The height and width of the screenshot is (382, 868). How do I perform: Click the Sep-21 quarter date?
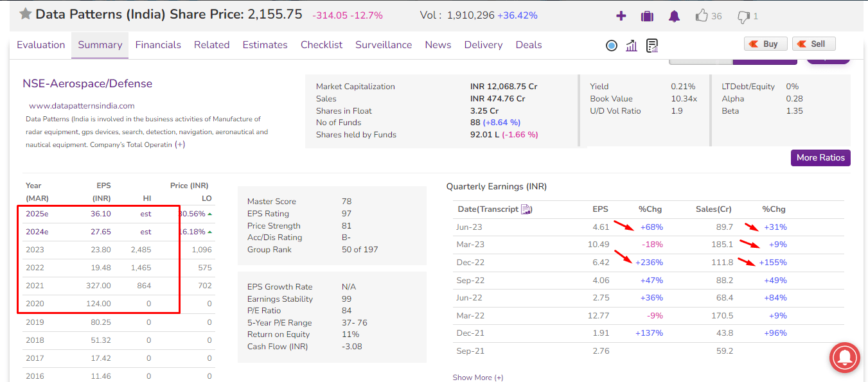tap(470, 351)
